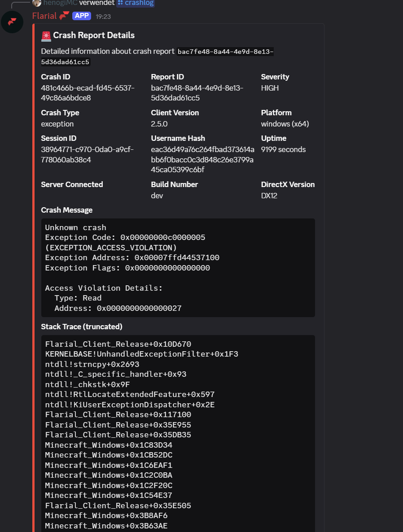Viewport: 403px width, 532px height.
Task: Click the KERNELBASE!UnhandledExceptionFilter stack trace line
Action: click(141, 354)
